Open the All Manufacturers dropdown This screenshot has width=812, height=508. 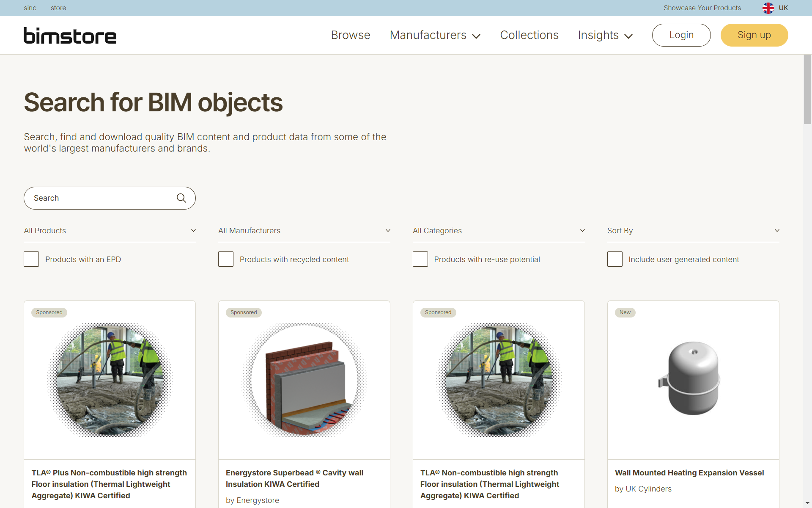click(x=304, y=231)
